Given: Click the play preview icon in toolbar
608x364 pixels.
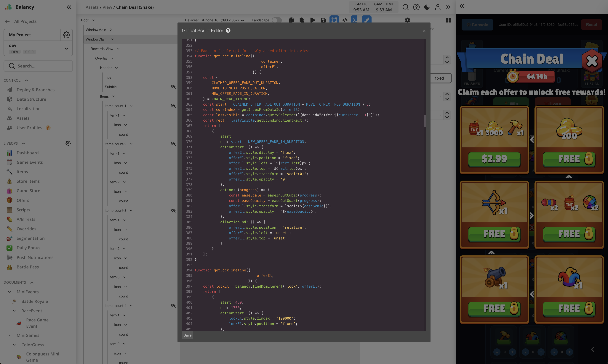Looking at the screenshot, I should pos(313,20).
